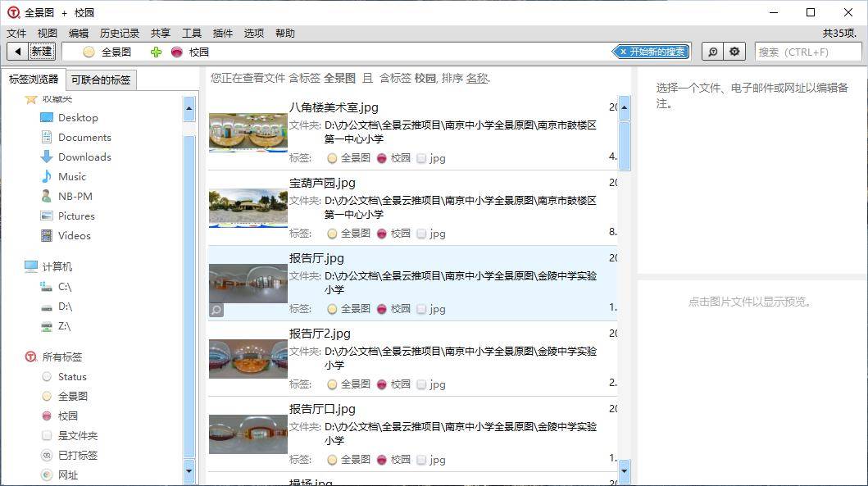Click the green plus icon between tags
This screenshot has width=868, height=486.
tap(157, 52)
